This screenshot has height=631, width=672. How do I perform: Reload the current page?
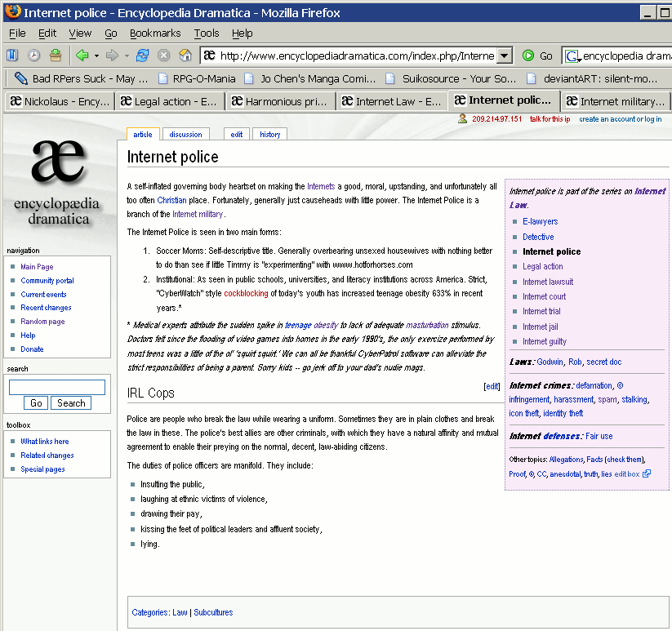[x=142, y=56]
